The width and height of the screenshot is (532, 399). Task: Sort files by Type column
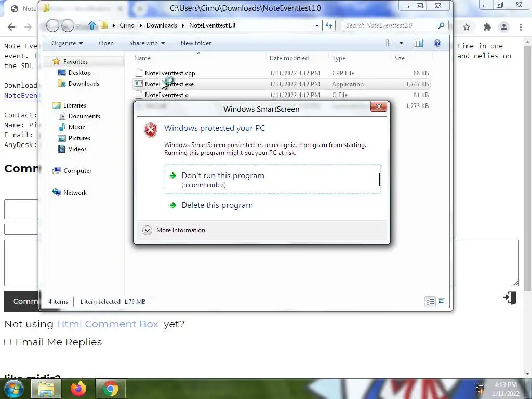click(339, 58)
